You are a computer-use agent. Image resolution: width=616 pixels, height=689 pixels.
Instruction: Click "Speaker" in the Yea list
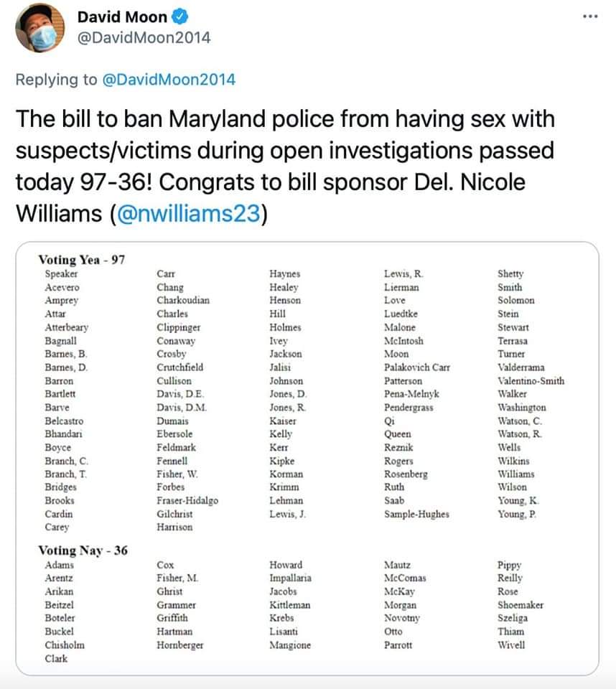click(61, 273)
